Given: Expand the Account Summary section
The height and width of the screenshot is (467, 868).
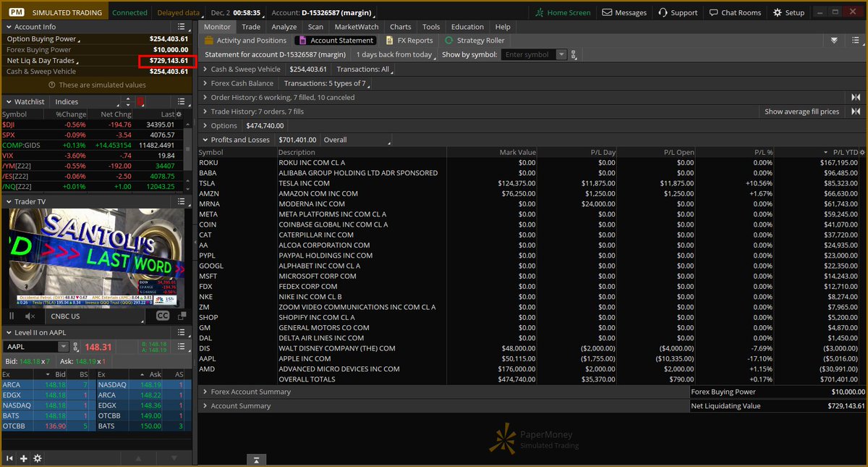Looking at the screenshot, I should (x=205, y=406).
